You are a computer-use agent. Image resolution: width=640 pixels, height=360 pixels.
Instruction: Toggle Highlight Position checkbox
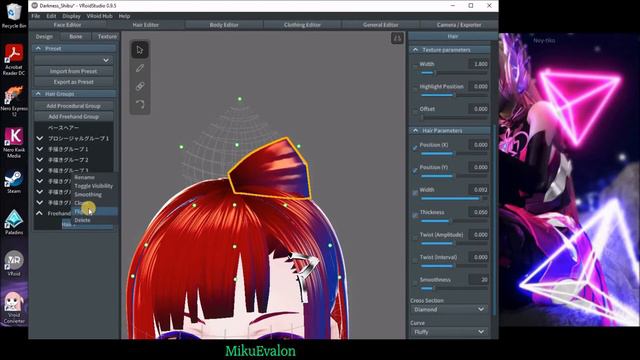pos(415,87)
